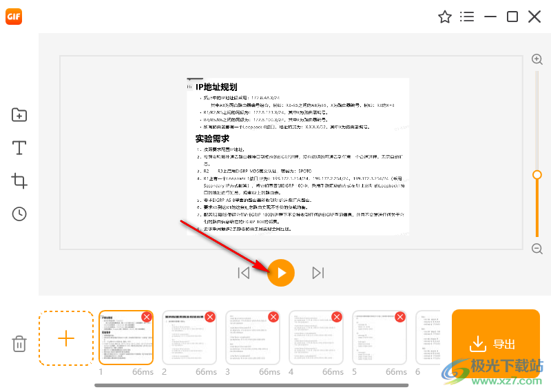Viewport: 551px width, 392px height.
Task: Select the Crop tool icon
Action: [x=19, y=181]
